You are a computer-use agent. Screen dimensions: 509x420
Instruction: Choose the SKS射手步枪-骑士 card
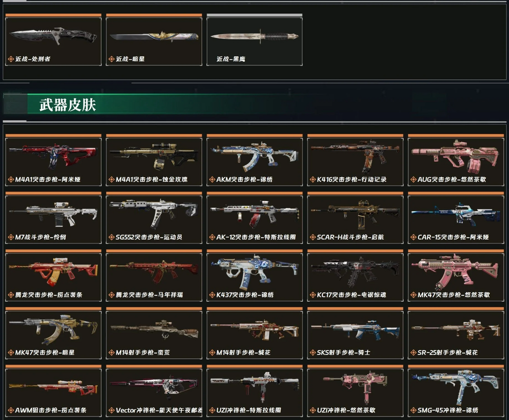click(x=355, y=335)
